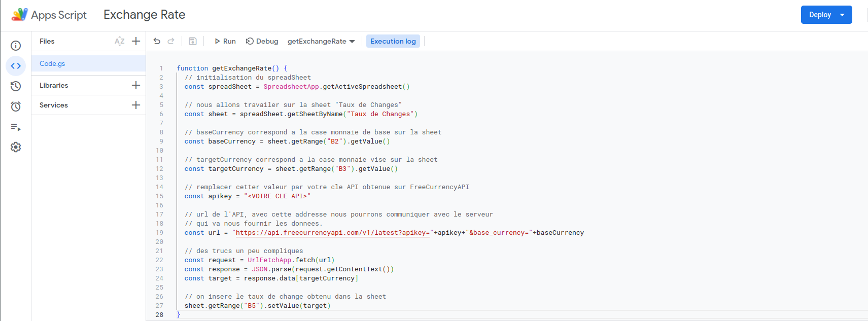Image resolution: width=868 pixels, height=321 pixels.
Task: Click the Debug button
Action: [262, 41]
